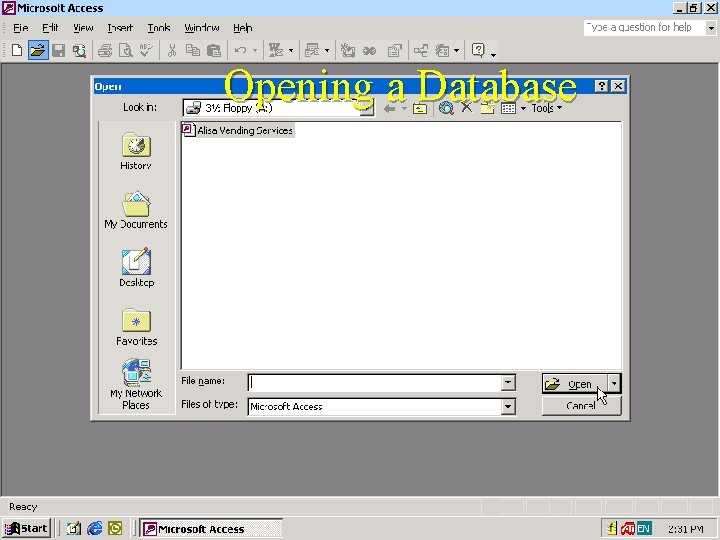The height and width of the screenshot is (540, 720).
Task: Click the dialog help question mark button
Action: pos(602,86)
